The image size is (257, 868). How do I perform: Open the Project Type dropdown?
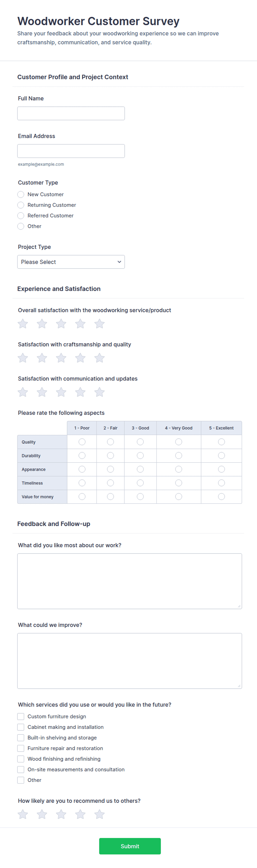71,262
